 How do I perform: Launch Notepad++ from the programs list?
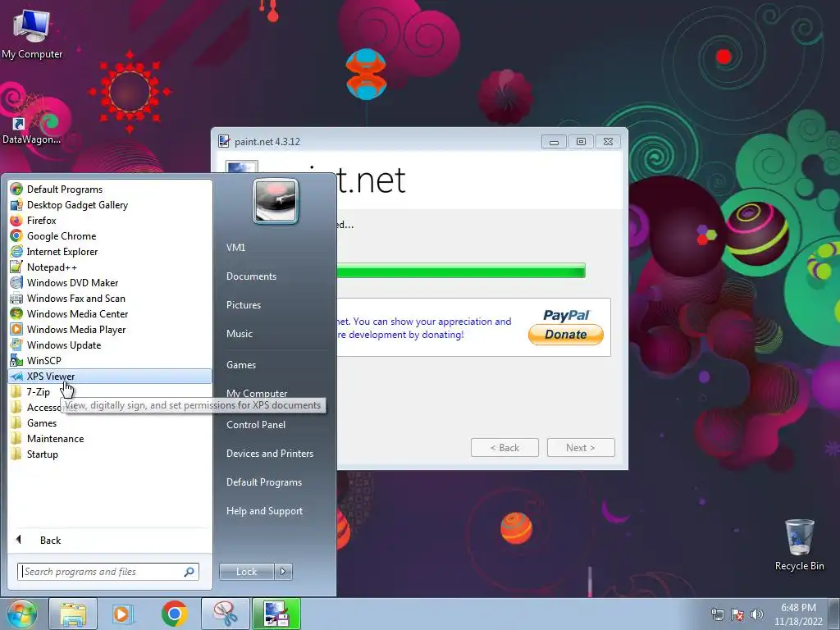point(110,267)
